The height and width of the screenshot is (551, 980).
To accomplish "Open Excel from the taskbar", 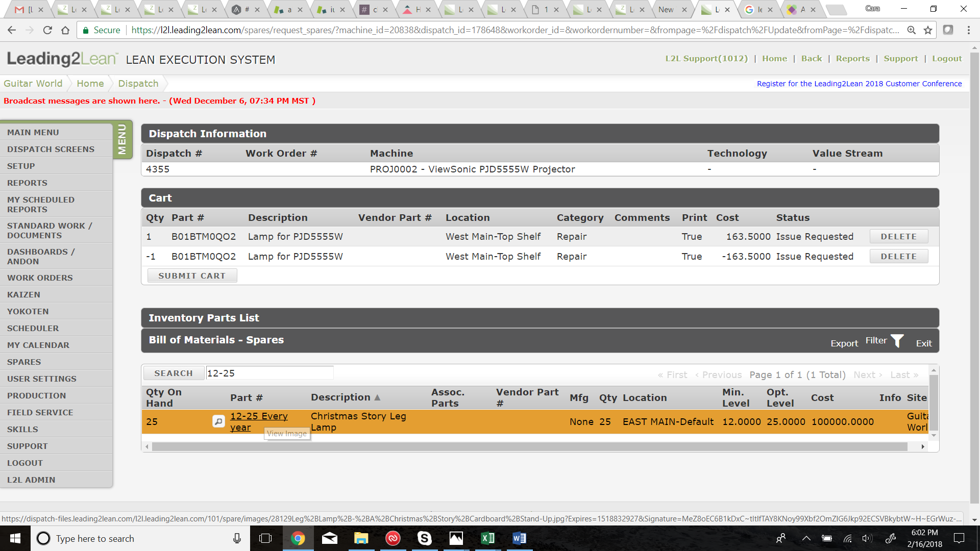I will coord(487,538).
